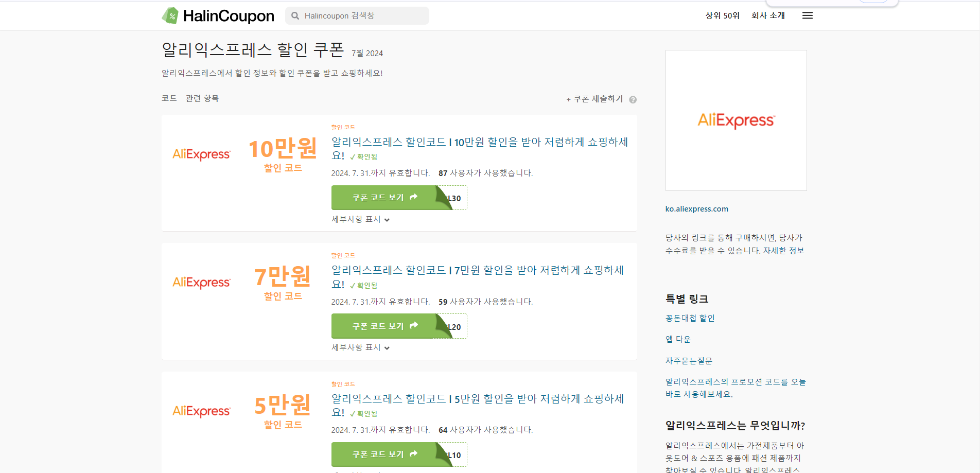Reveal coupon code ending L10

click(x=399, y=454)
